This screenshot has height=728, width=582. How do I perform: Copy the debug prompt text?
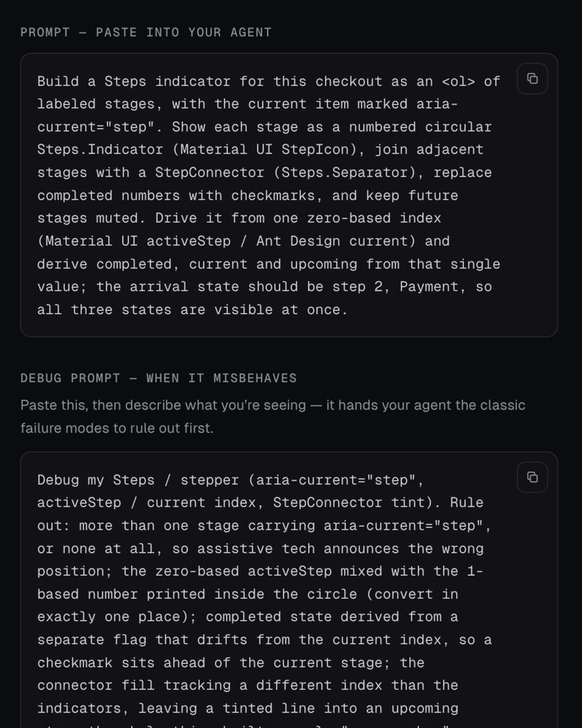point(532,477)
